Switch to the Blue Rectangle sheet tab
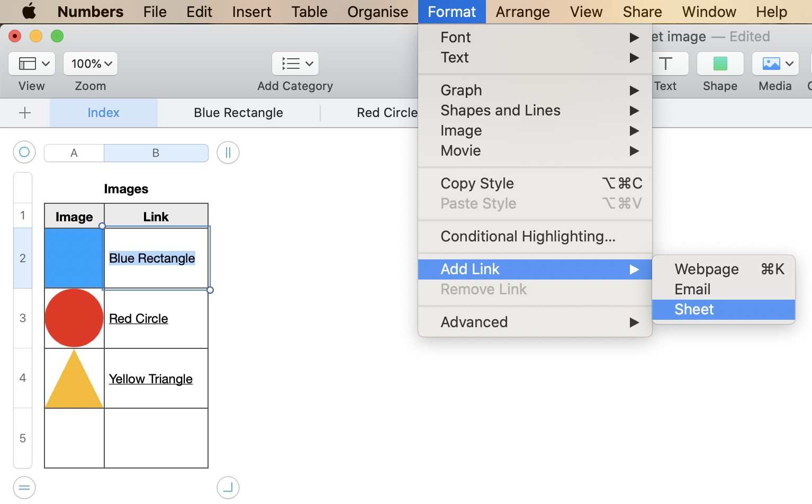 (x=238, y=113)
